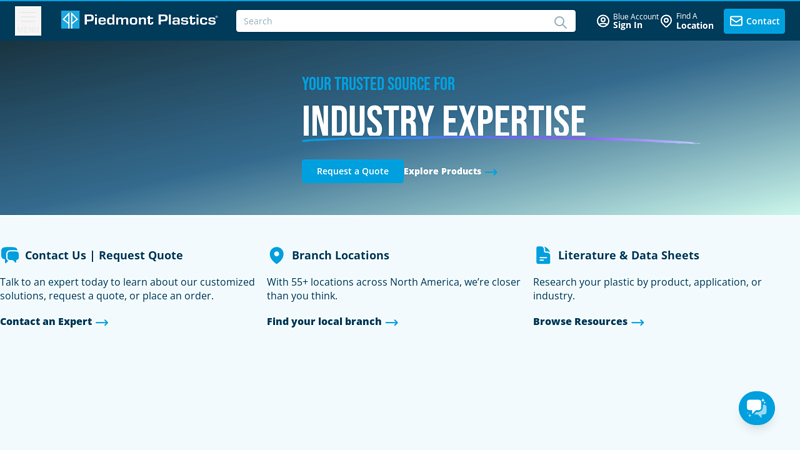Viewport: 800px width, 450px height.
Task: Open Blue Account Sign In link
Action: [628, 21]
